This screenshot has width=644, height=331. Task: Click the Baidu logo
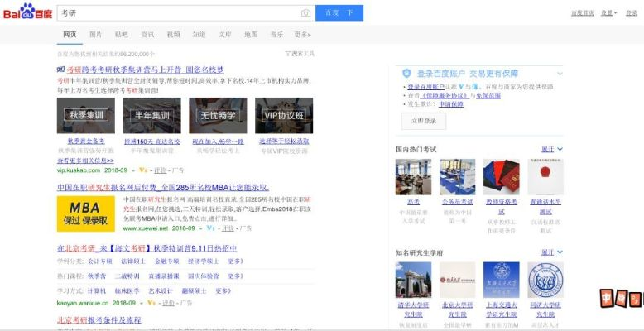coord(28,12)
